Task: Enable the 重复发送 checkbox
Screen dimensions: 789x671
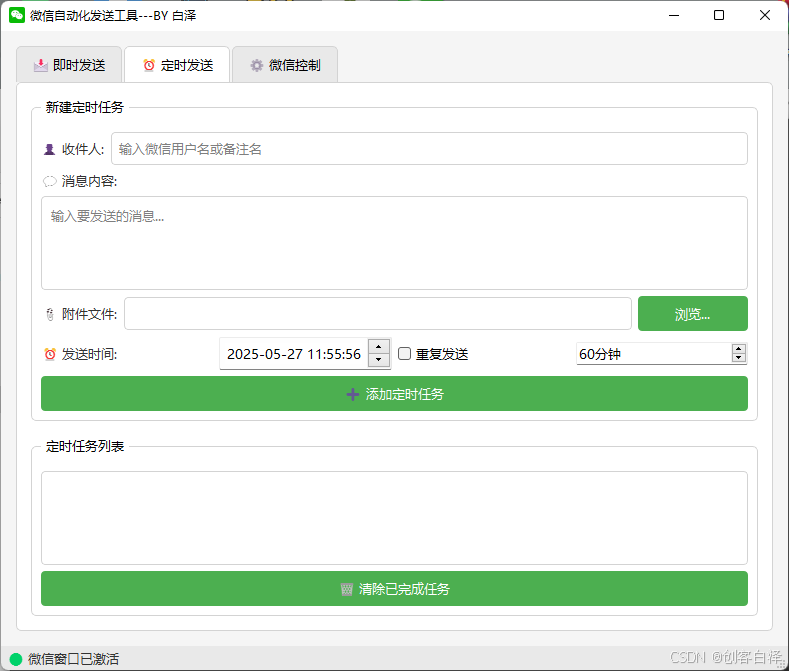Action: pyautogui.click(x=405, y=354)
